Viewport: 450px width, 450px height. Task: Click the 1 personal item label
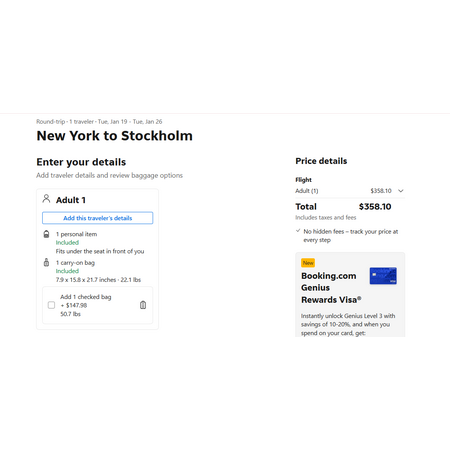[77, 234]
